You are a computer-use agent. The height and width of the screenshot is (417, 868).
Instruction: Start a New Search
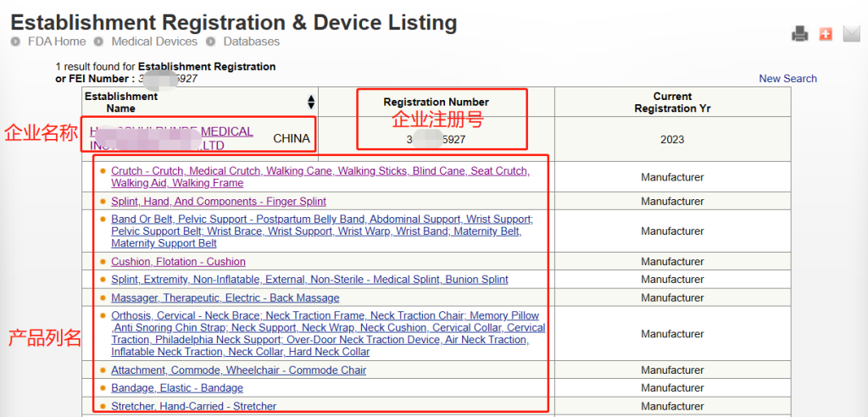[x=787, y=79]
